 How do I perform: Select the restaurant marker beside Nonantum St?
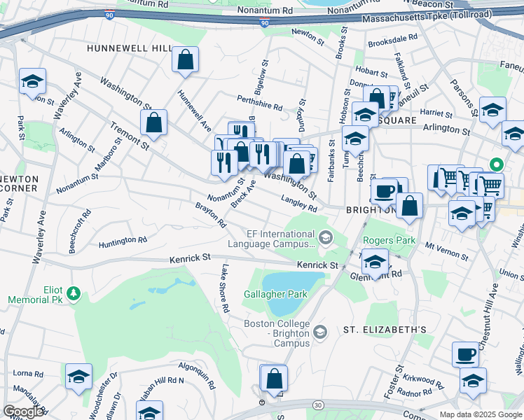click(x=225, y=163)
